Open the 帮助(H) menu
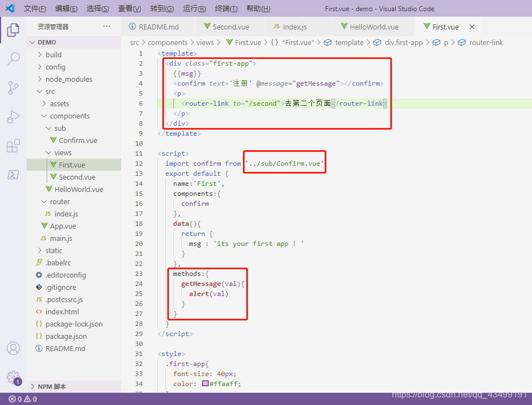Image resolution: width=532 pixels, height=405 pixels. point(258,8)
